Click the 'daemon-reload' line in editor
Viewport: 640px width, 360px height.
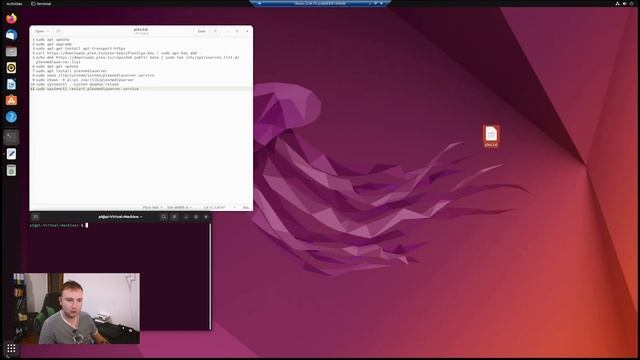[x=77, y=84]
